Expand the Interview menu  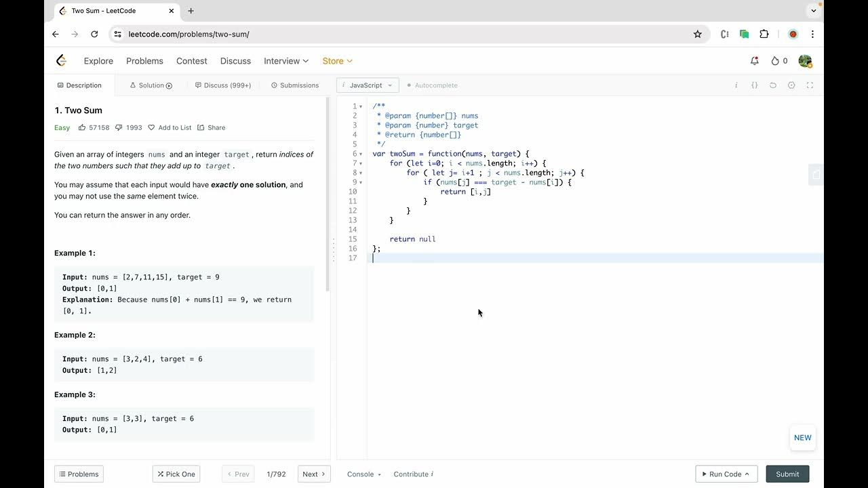click(286, 61)
